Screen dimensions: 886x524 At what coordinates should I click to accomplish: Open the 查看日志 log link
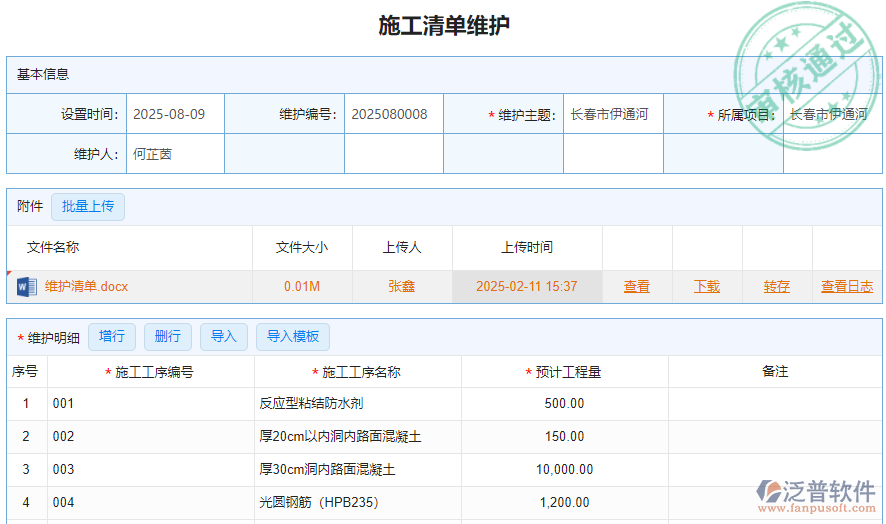coord(847,287)
